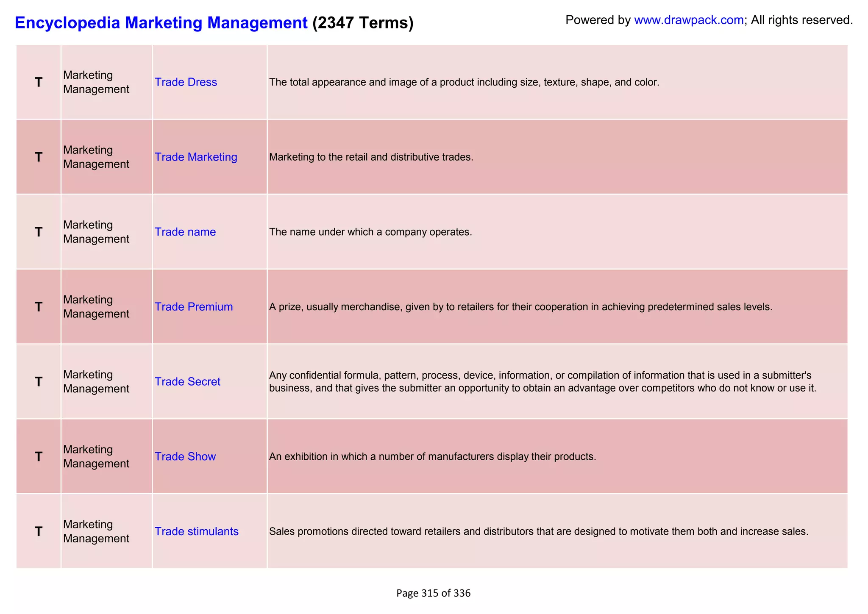Click Marketing Management in Trade Dress row

pos(96,82)
